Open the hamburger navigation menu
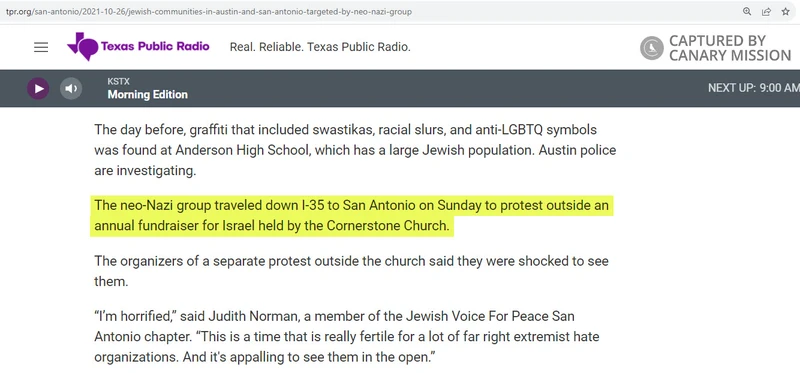Image resolution: width=800 pixels, height=373 pixels. click(41, 47)
